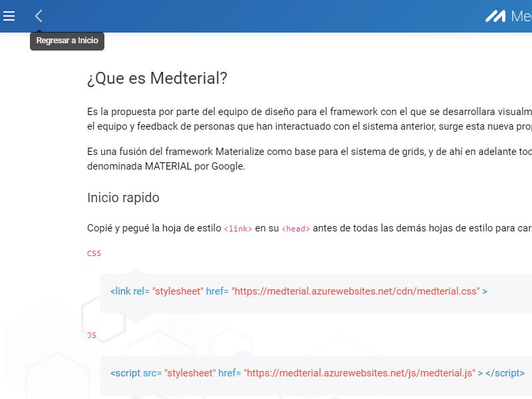Click the CSS section label
532x399 pixels.
(x=94, y=253)
